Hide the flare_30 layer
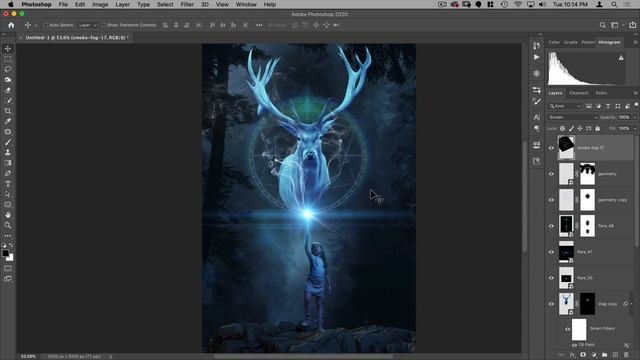This screenshot has width=640, height=360. tap(551, 278)
